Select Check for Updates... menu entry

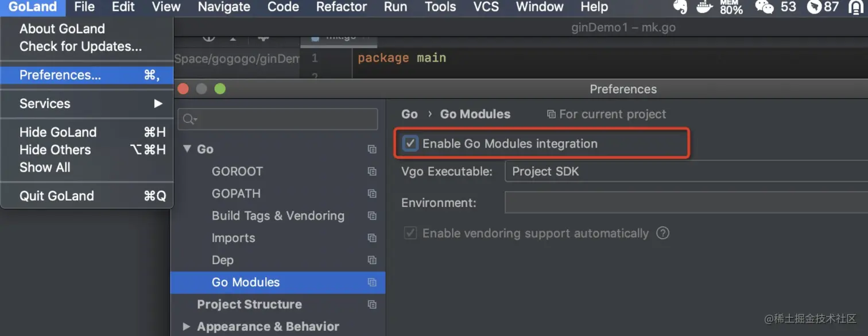tap(80, 47)
